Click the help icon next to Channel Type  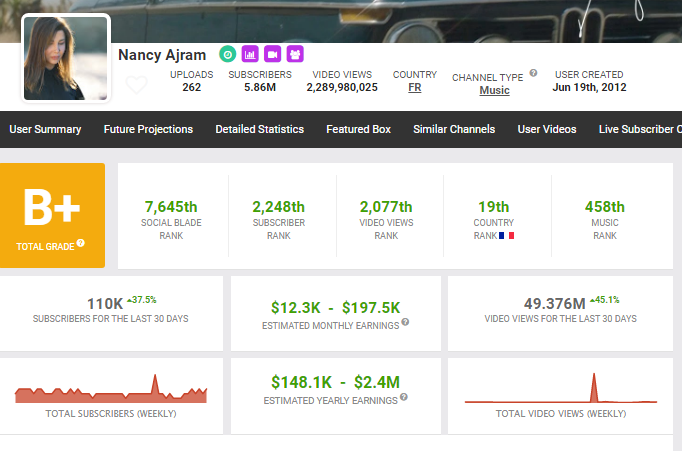533,73
